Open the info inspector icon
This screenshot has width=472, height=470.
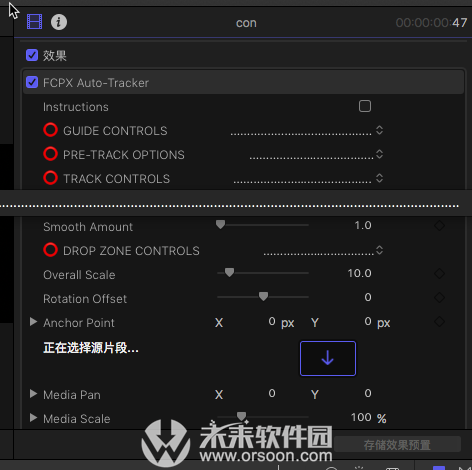(59, 22)
